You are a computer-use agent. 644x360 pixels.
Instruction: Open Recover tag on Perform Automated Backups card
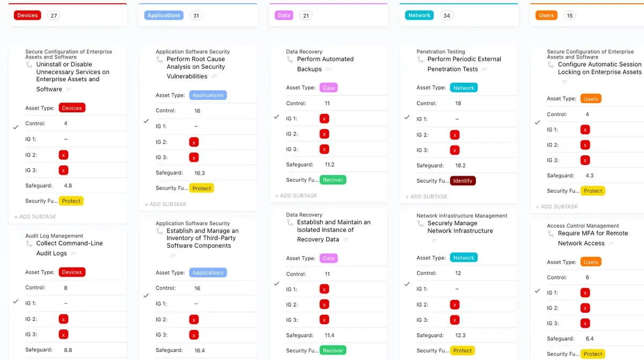tap(333, 179)
